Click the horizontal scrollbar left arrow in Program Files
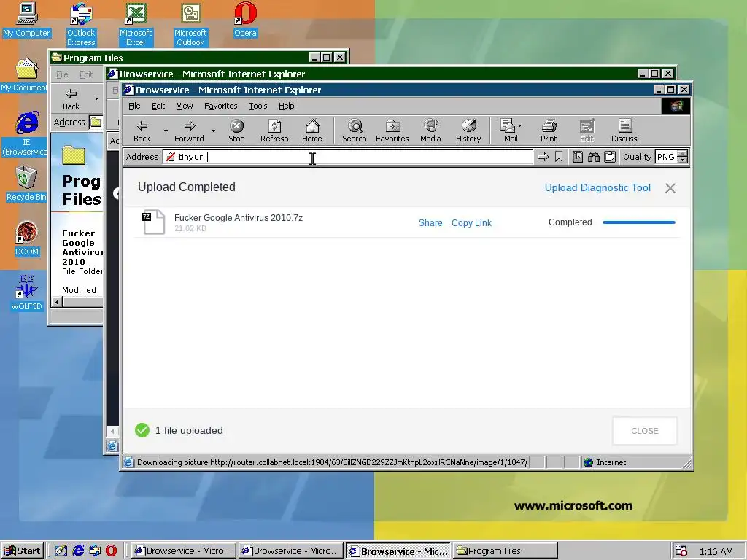The image size is (747, 560). click(x=57, y=302)
